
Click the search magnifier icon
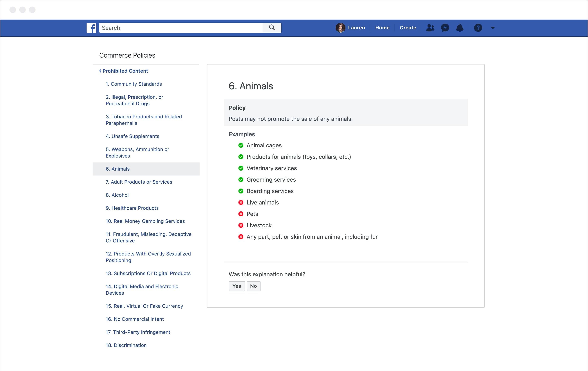[x=272, y=28]
